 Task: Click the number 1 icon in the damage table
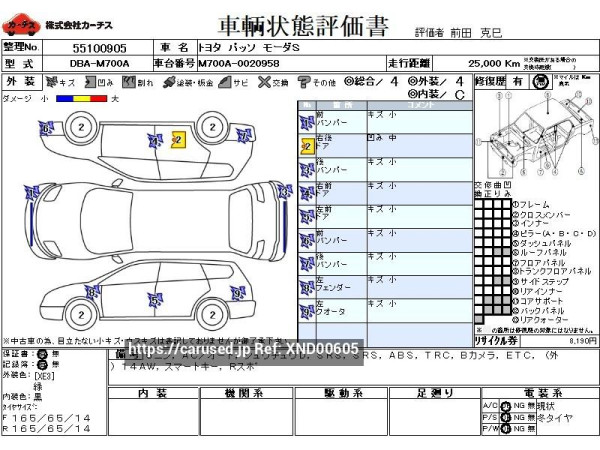point(307,123)
